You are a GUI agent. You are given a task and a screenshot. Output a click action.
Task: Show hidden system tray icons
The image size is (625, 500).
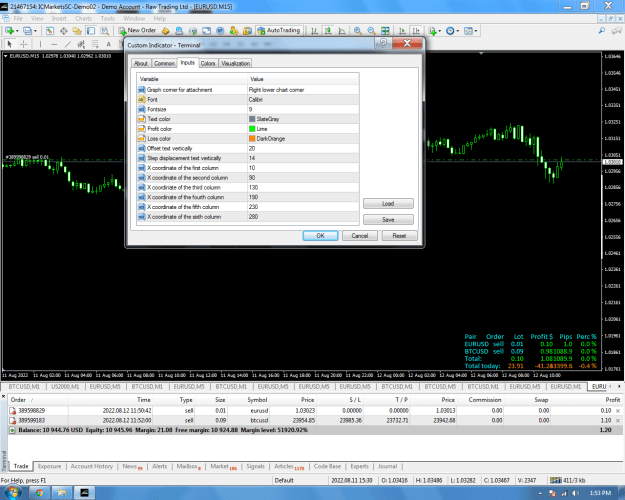click(x=540, y=493)
